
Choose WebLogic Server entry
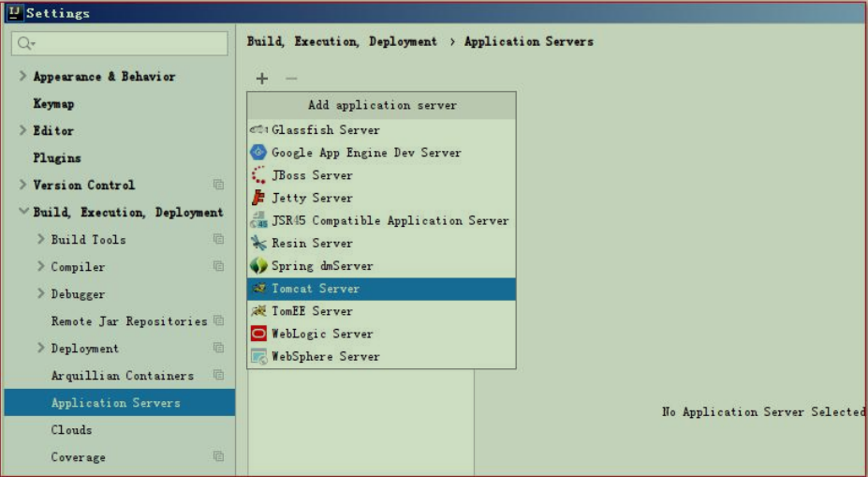click(x=381, y=334)
